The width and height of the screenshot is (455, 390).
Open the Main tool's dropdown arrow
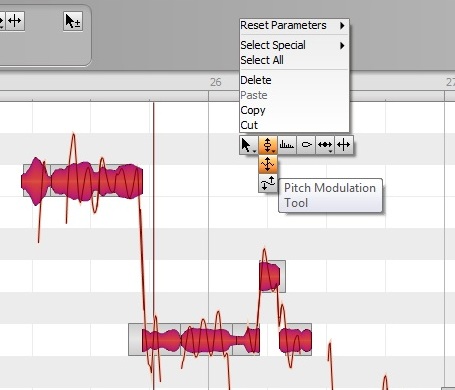coord(255,151)
